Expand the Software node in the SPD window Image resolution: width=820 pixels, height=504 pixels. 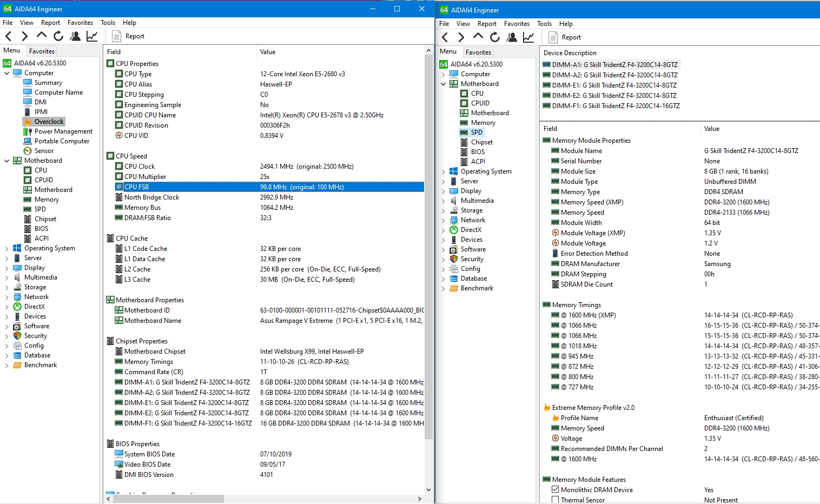[x=443, y=249]
